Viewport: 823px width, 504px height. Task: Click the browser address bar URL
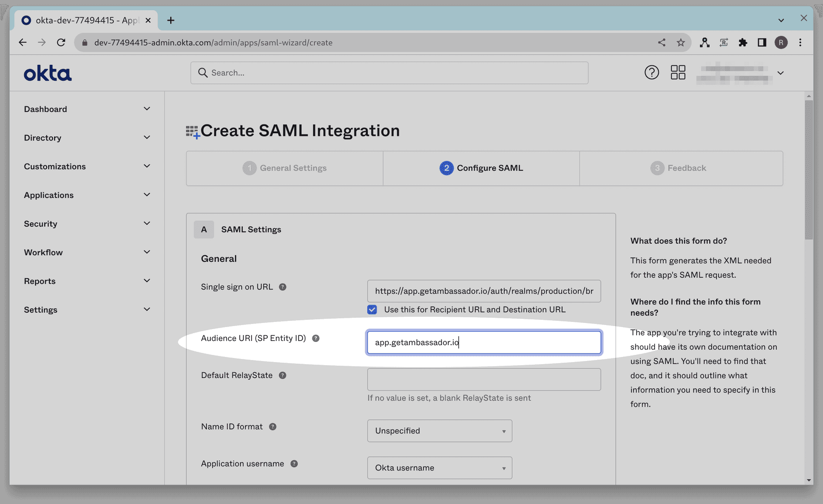point(213,43)
